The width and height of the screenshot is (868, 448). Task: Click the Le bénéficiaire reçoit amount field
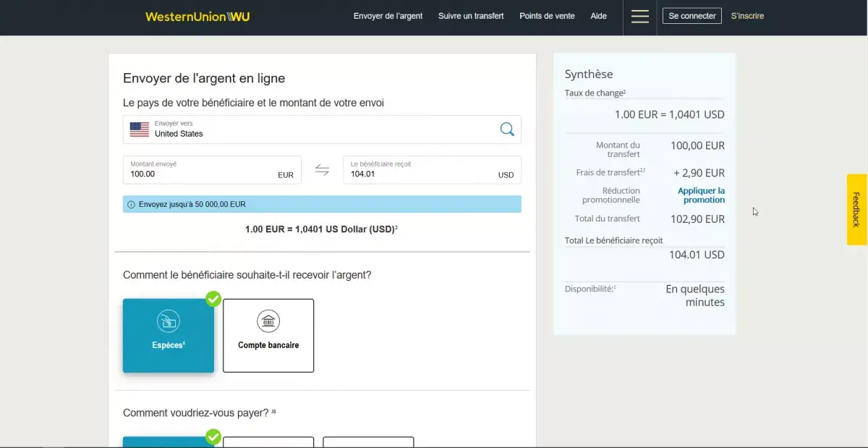pos(432,170)
